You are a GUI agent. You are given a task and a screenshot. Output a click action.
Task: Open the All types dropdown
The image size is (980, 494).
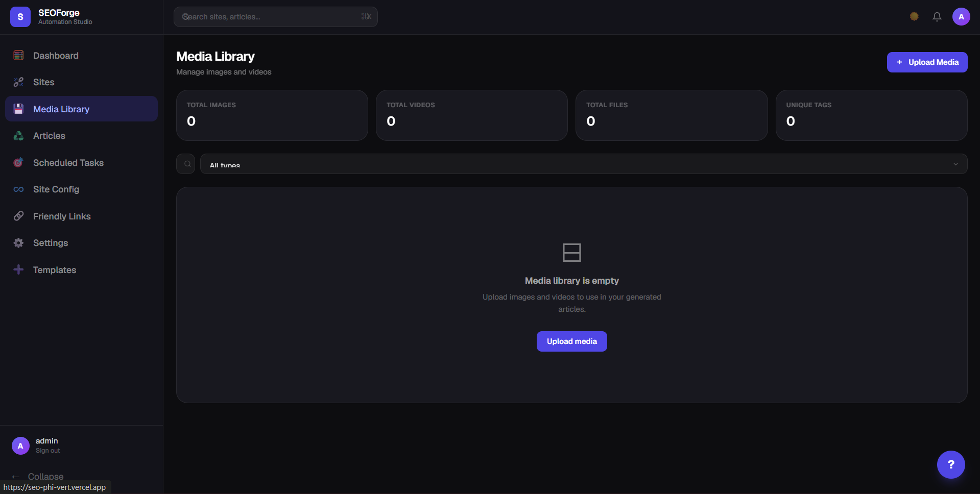pos(584,164)
